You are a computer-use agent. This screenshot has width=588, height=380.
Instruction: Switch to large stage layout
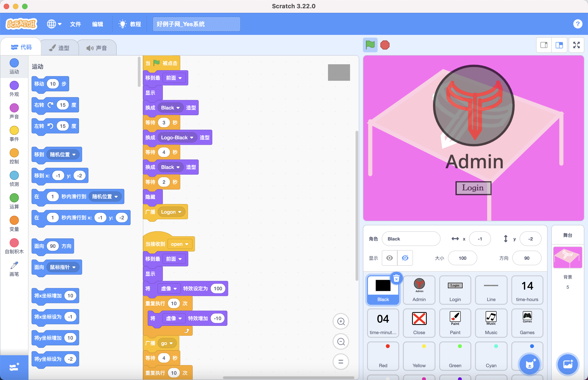pos(559,45)
